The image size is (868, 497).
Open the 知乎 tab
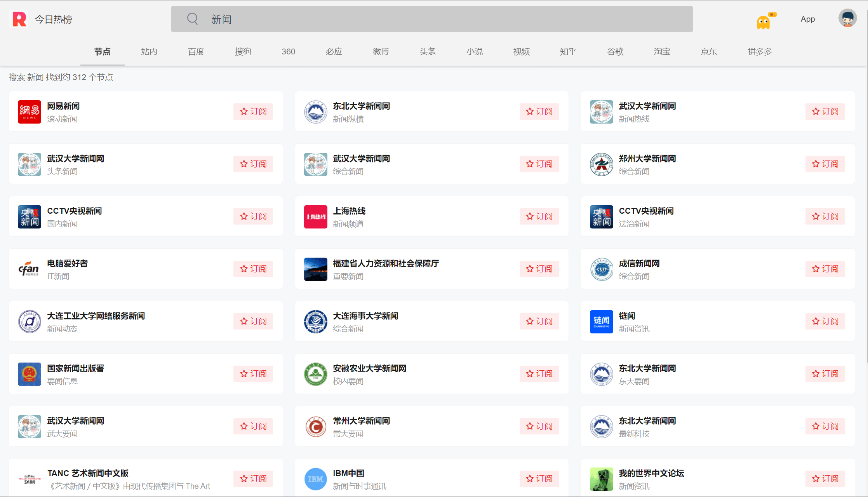pos(568,52)
